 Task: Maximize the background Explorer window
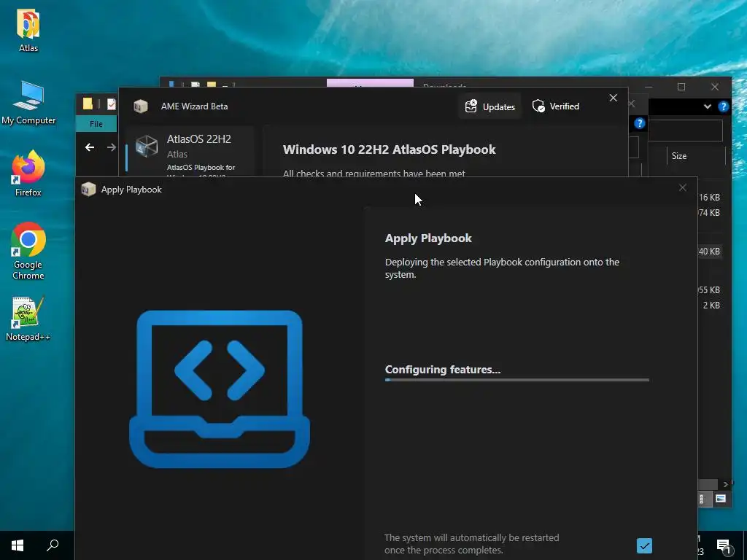(x=681, y=87)
